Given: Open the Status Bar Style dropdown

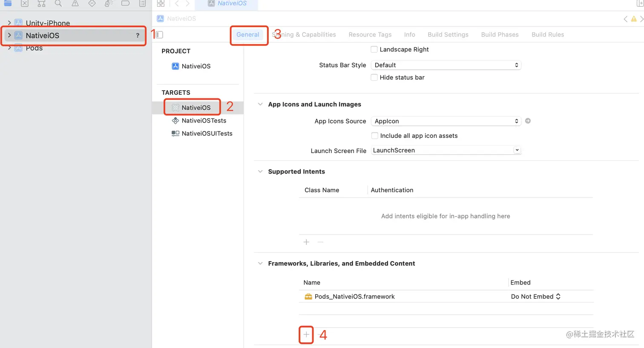Looking at the screenshot, I should [446, 65].
